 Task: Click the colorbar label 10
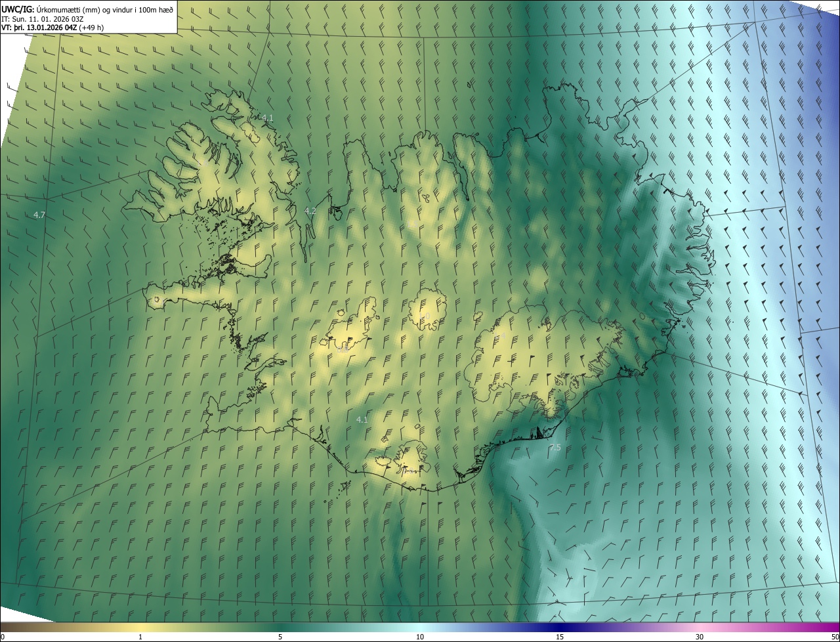click(x=420, y=637)
